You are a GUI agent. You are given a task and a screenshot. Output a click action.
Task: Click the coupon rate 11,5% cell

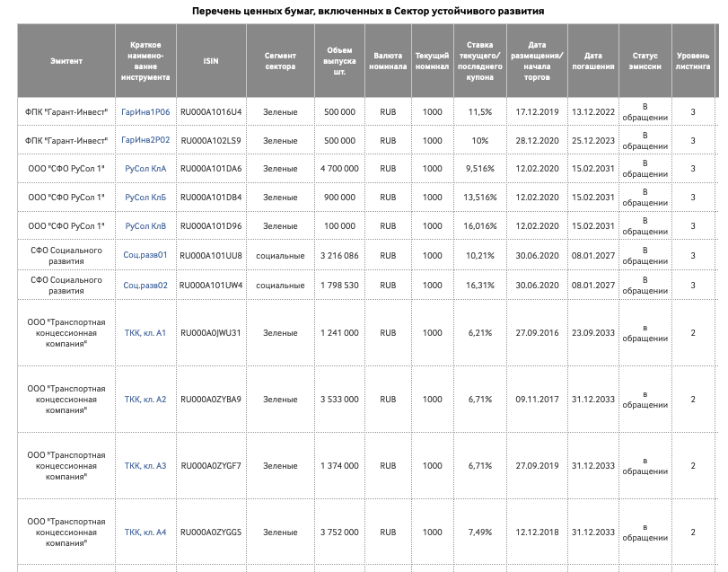pos(479,112)
